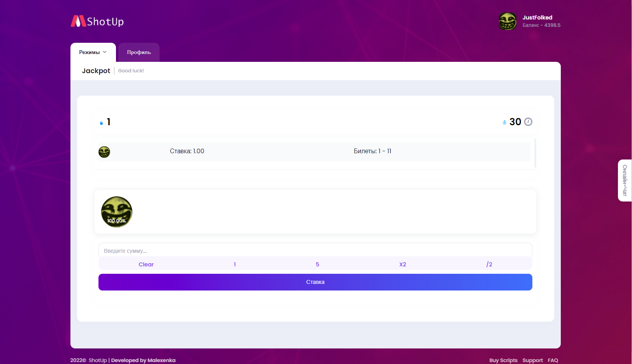Click the small avatar in bet row
The width and height of the screenshot is (632, 364).
click(104, 152)
